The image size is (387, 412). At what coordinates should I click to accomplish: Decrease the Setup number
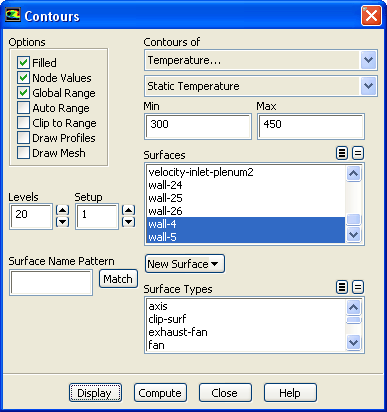click(128, 222)
